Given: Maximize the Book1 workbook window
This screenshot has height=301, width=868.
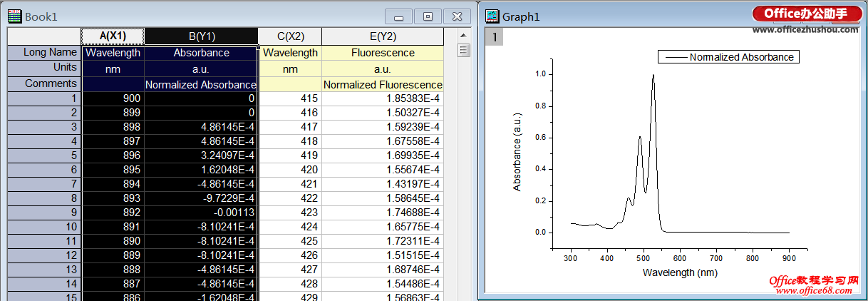Looking at the screenshot, I should 428,16.
